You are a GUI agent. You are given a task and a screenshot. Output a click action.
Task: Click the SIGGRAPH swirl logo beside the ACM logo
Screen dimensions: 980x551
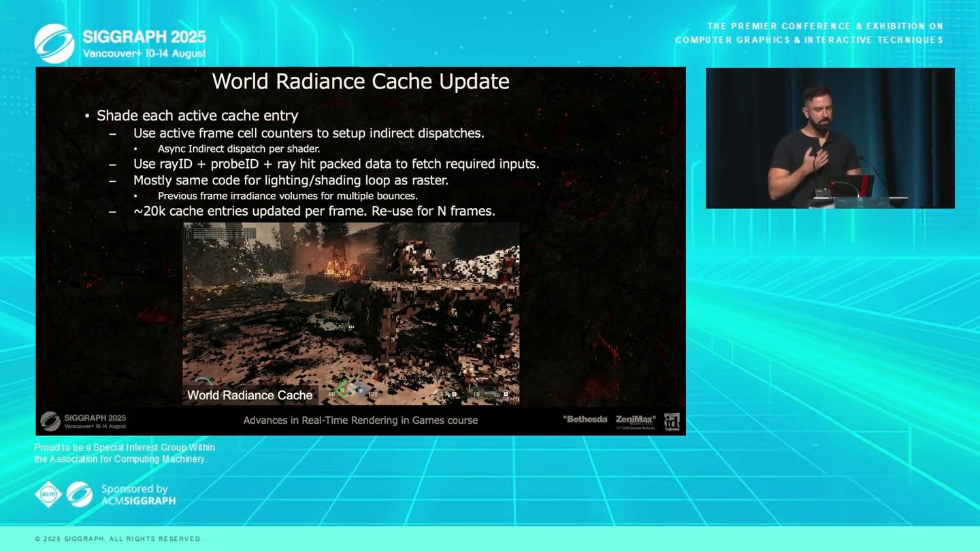80,495
